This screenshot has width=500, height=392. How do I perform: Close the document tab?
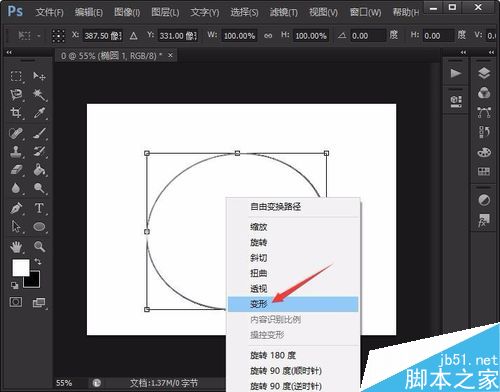coord(170,55)
